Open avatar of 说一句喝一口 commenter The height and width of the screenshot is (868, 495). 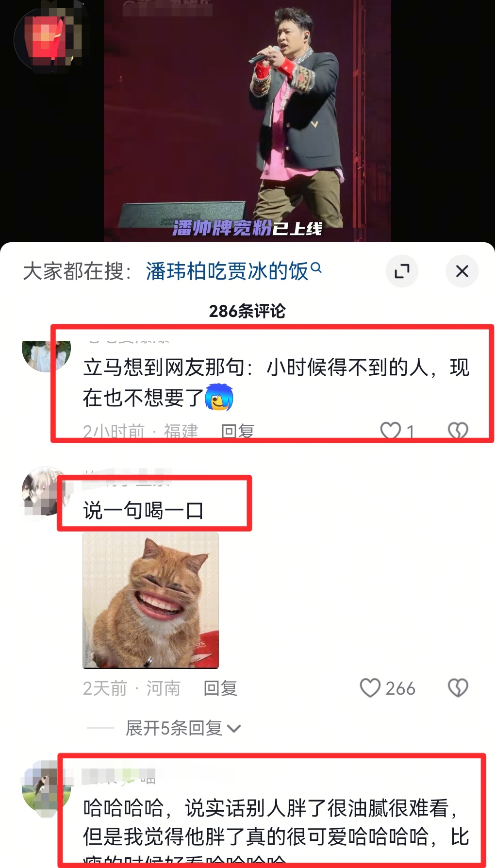[x=43, y=491]
